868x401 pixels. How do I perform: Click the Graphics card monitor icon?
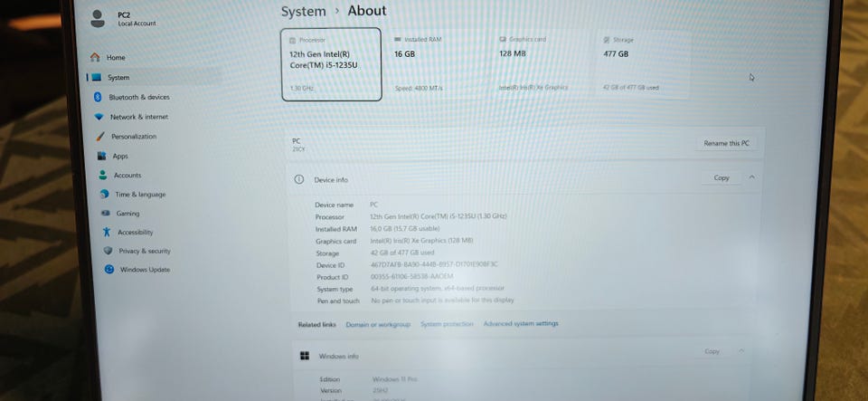tap(503, 39)
